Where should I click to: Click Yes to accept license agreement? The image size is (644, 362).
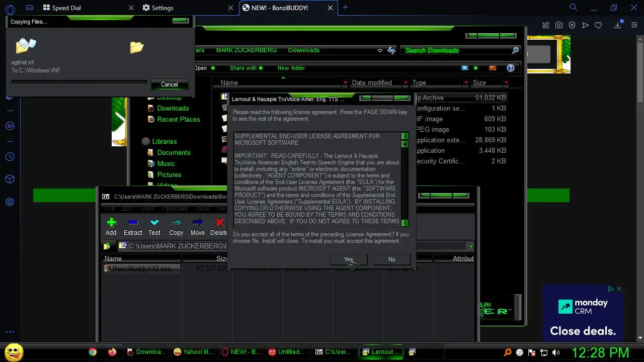pyautogui.click(x=349, y=259)
